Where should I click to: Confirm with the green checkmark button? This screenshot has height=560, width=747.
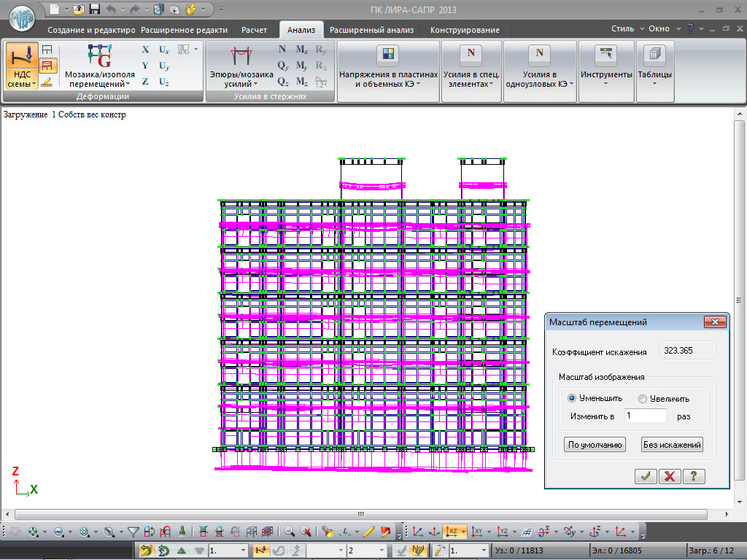645,476
